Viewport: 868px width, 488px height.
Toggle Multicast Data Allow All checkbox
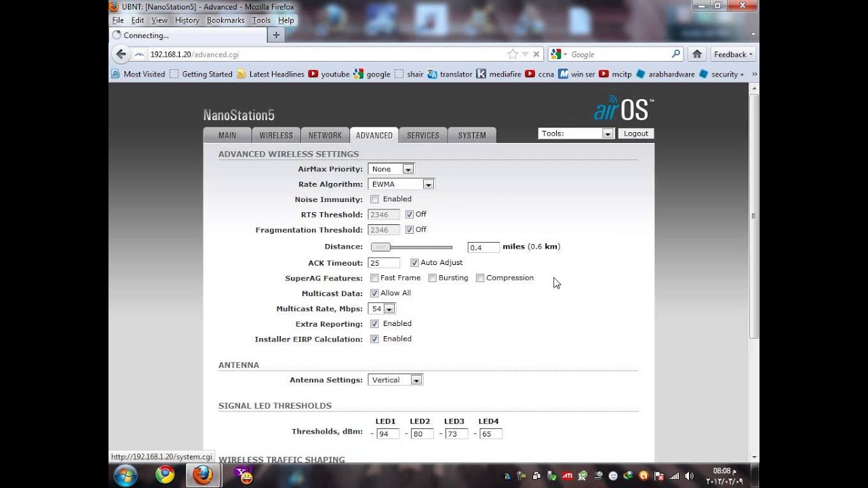tap(374, 293)
